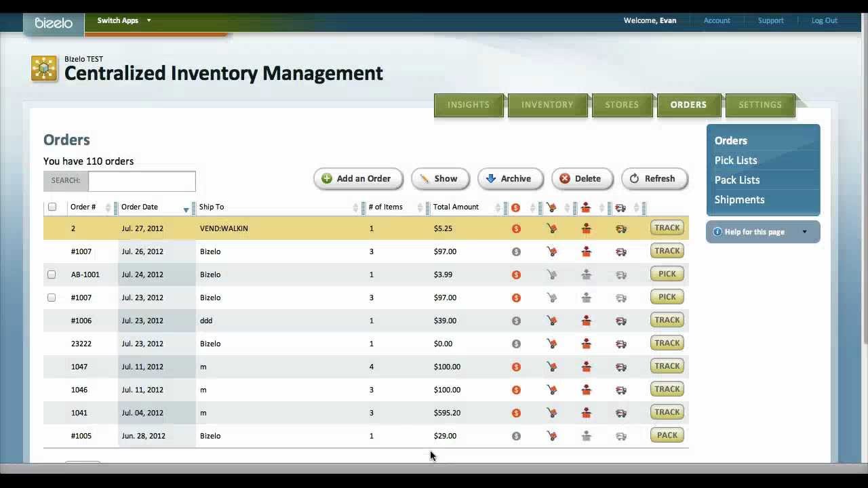Click the shipment truck icon for order 2

coord(620,229)
